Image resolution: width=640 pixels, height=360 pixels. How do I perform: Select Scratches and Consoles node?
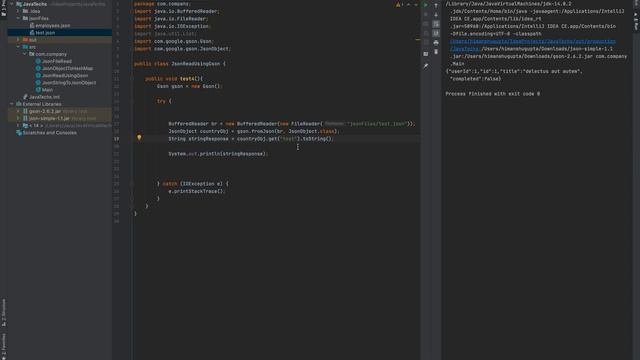coord(49,133)
